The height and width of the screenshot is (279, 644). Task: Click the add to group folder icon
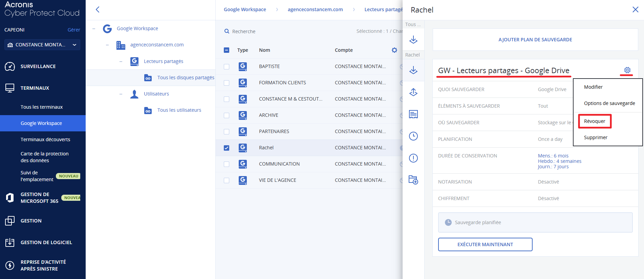pyautogui.click(x=413, y=180)
